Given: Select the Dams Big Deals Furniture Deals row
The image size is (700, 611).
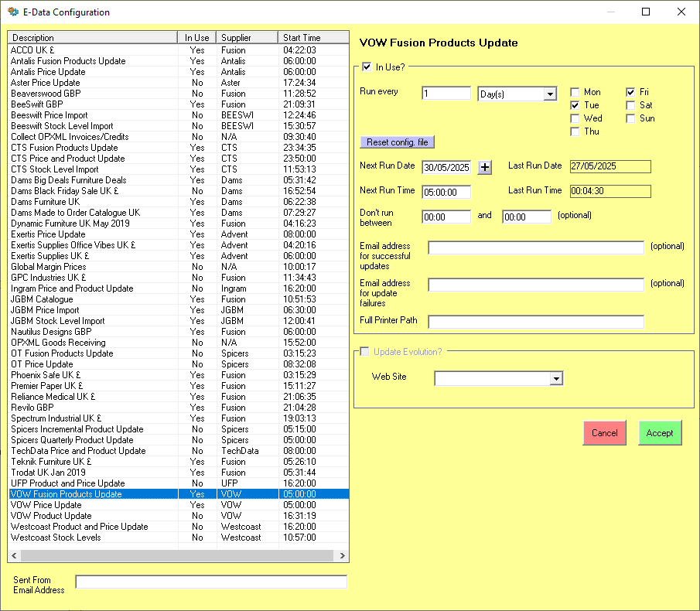Looking at the screenshot, I should pos(179,180).
